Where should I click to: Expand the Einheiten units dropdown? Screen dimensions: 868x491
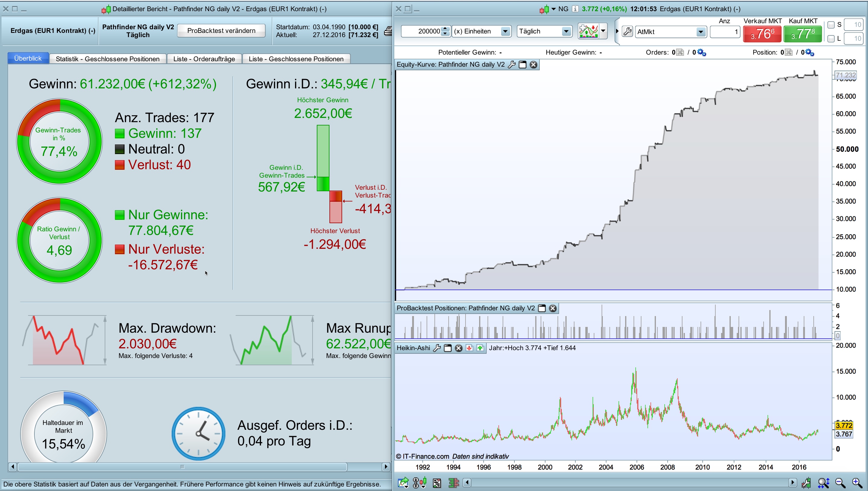505,31
